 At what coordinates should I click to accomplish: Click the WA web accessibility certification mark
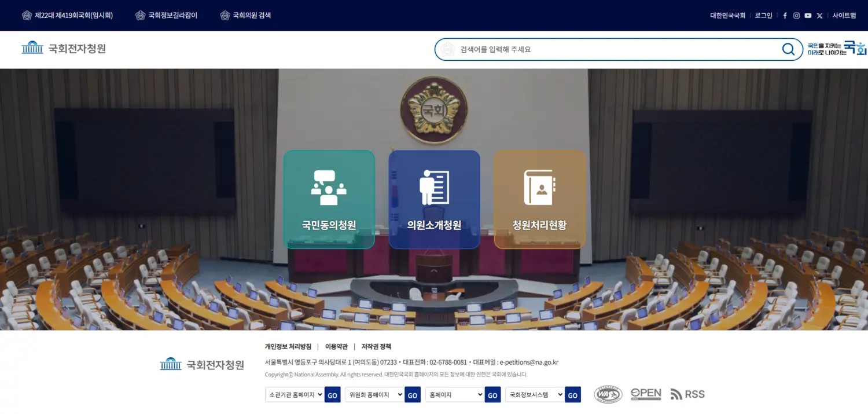pyautogui.click(x=608, y=394)
